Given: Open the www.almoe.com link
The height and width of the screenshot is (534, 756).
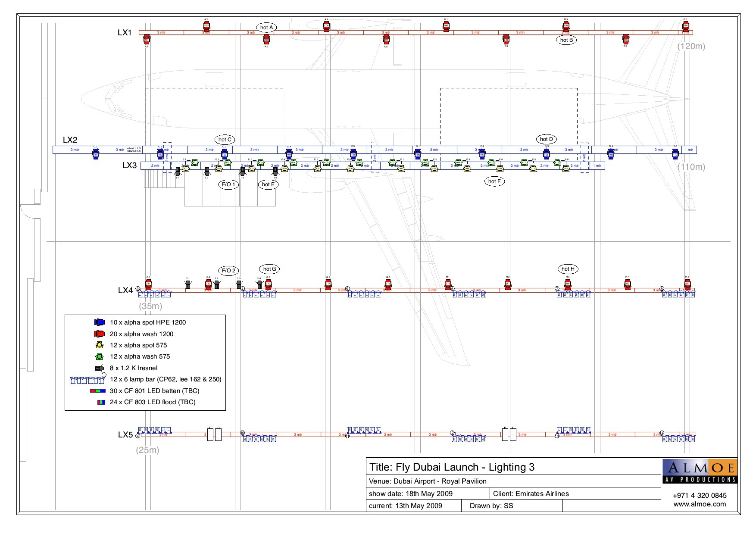Looking at the screenshot, I should [x=700, y=504].
